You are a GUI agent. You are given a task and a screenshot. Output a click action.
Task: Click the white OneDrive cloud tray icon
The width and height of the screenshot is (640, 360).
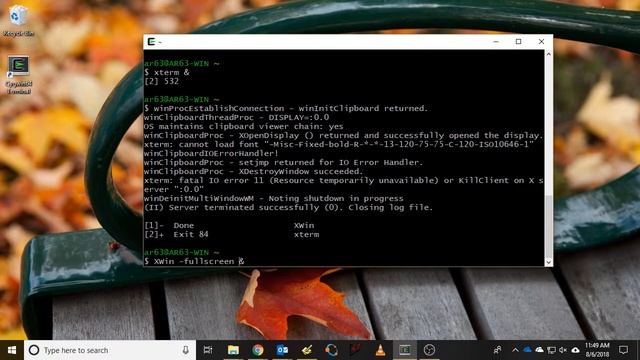click(x=539, y=350)
